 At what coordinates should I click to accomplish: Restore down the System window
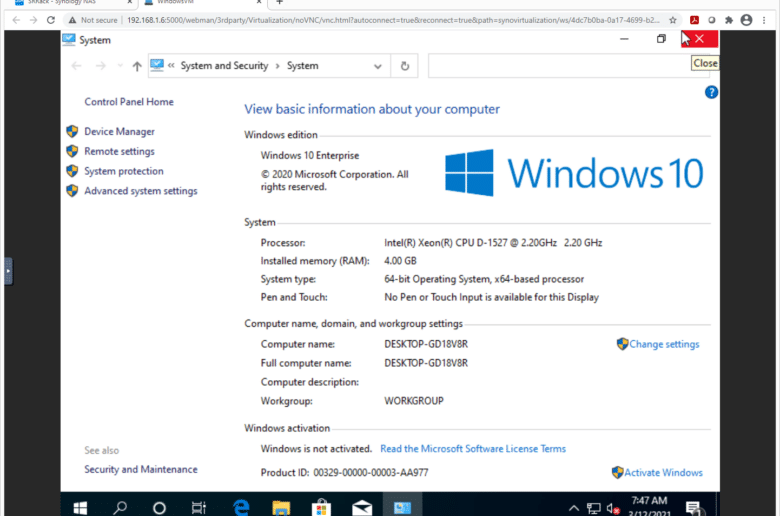click(x=661, y=39)
